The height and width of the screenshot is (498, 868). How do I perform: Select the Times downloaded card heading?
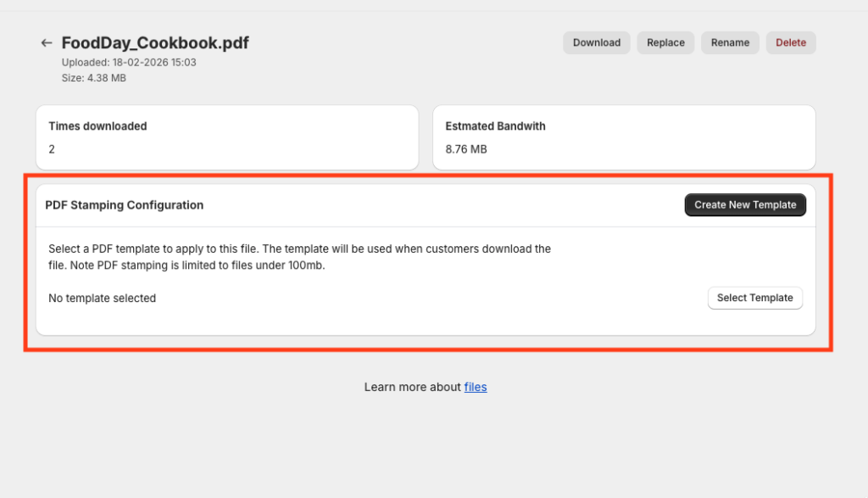pos(97,126)
